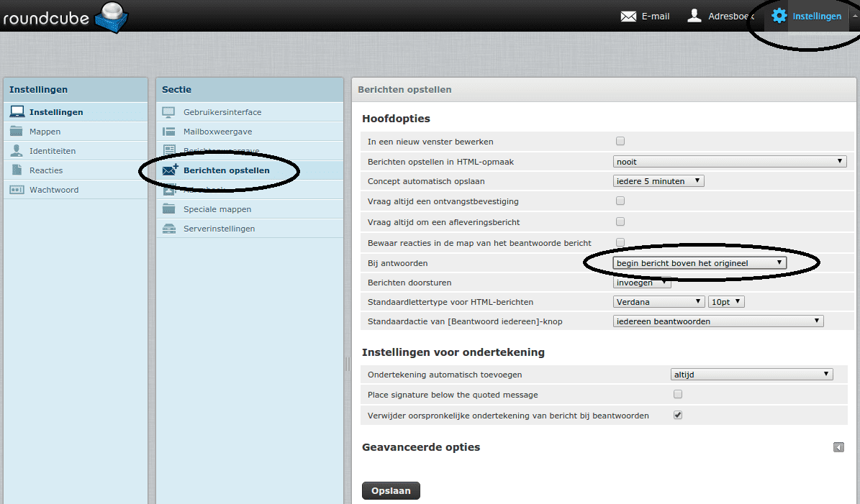Open Identiteiten via the person icon

tap(17, 151)
